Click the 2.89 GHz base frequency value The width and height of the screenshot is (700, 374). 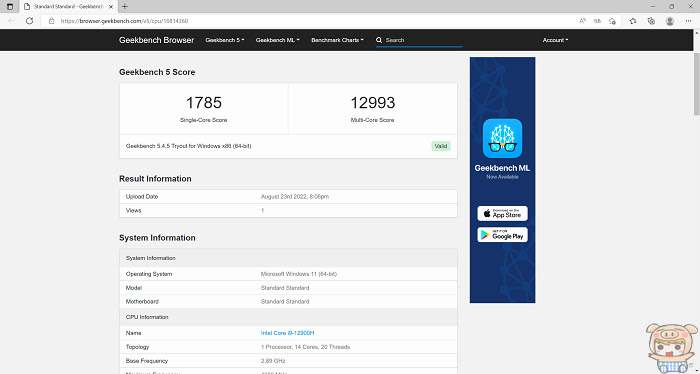point(273,361)
